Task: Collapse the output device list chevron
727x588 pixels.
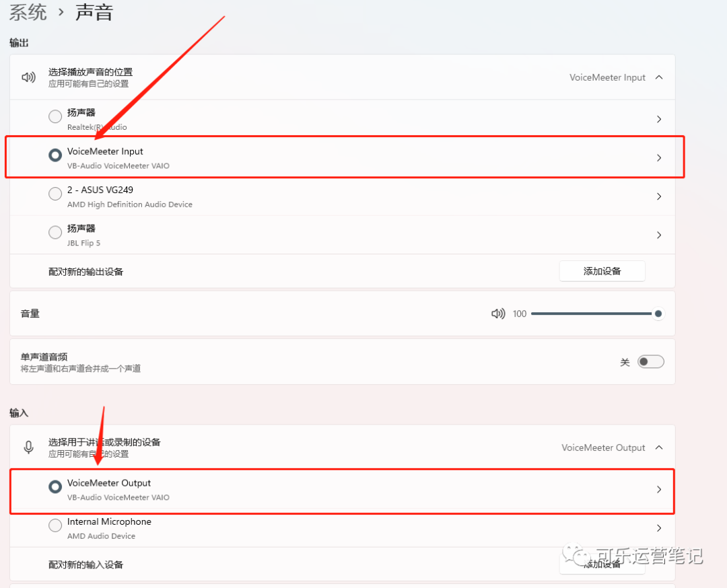Action: click(659, 77)
